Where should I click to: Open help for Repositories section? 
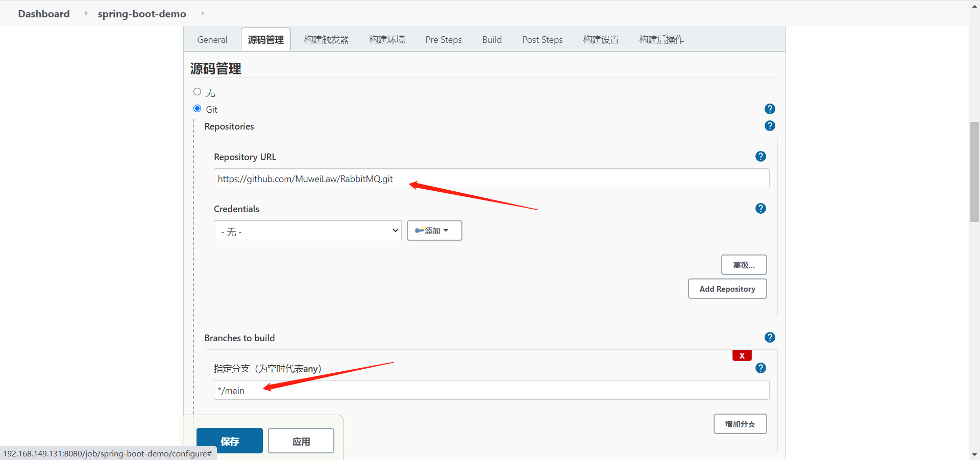(770, 125)
